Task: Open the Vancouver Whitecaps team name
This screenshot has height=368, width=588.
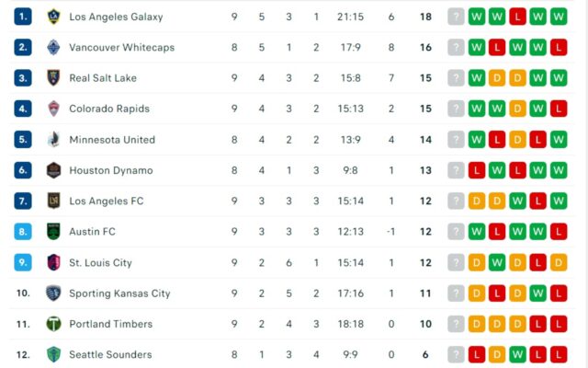Action: [x=134, y=47]
